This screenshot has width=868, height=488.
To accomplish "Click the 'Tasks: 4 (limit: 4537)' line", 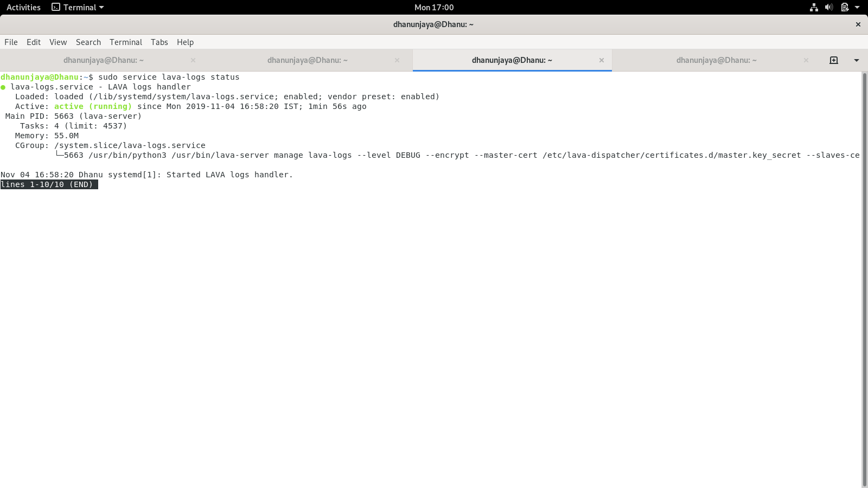I will [x=73, y=126].
